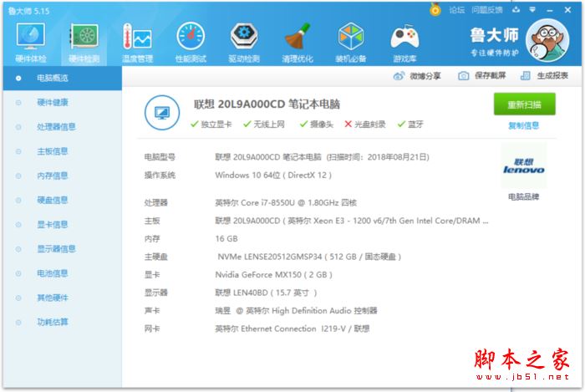Click 微博分享 share button
The width and height of the screenshot is (585, 392).
[x=417, y=76]
